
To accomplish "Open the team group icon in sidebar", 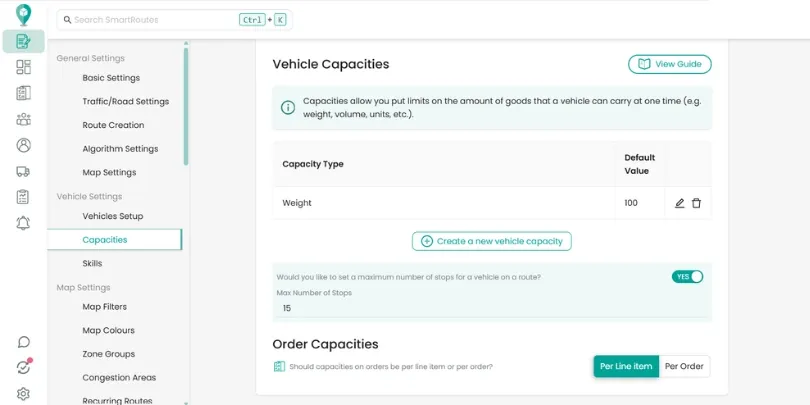I will 23,119.
